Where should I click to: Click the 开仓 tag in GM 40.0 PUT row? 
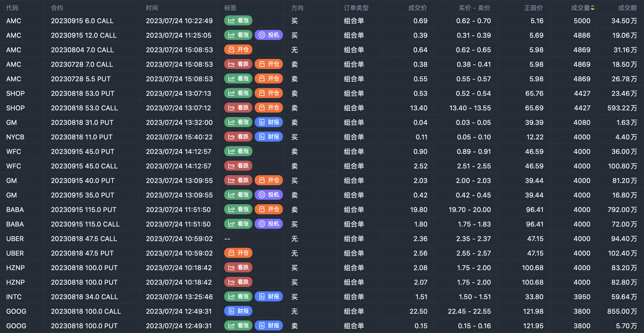(x=269, y=180)
